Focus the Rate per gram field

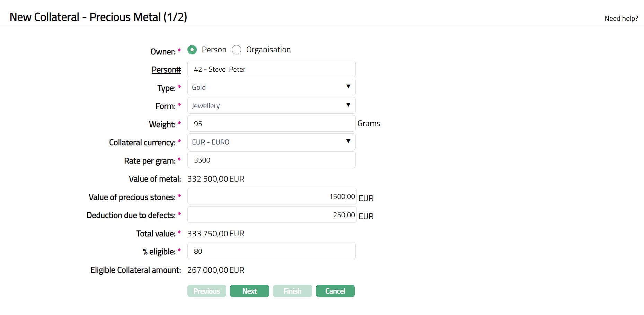pyautogui.click(x=271, y=160)
